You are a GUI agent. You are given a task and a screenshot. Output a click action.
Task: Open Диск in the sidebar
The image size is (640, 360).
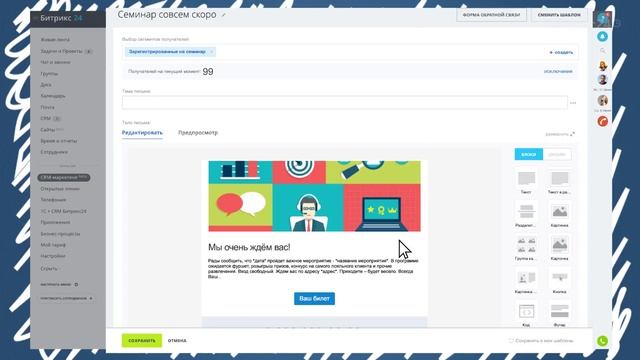[46, 85]
